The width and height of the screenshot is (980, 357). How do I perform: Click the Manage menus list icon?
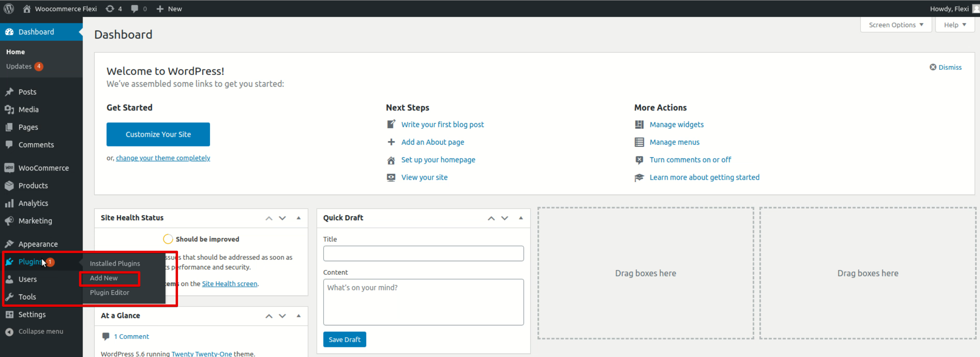(x=640, y=142)
